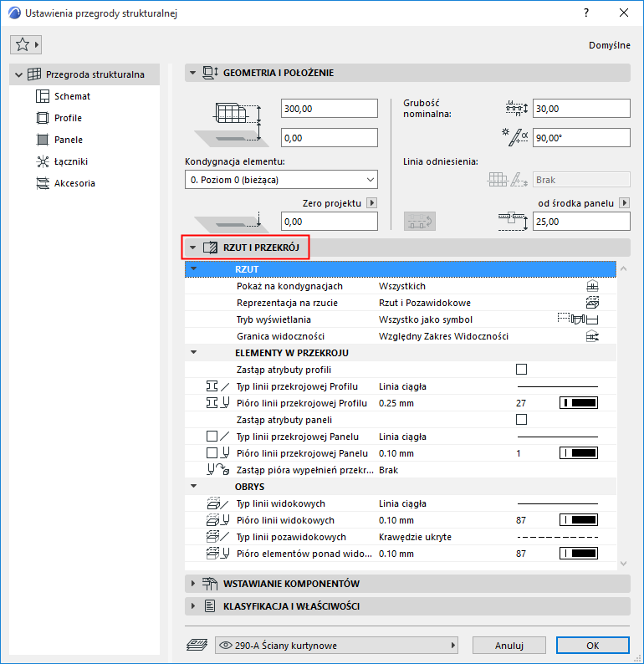Viewport: 644px width, 664px height.
Task: Select Schemat in the left tree
Action: (x=72, y=96)
